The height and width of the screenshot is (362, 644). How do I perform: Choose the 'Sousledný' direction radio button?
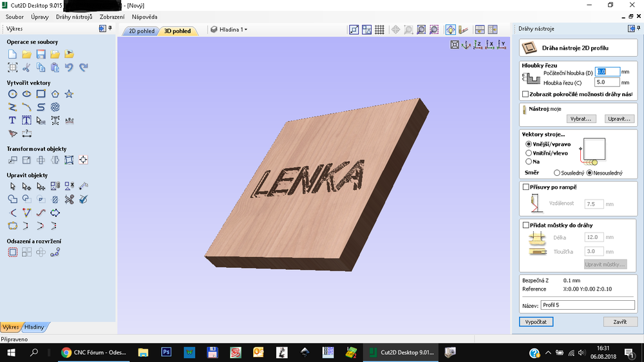pyautogui.click(x=556, y=173)
